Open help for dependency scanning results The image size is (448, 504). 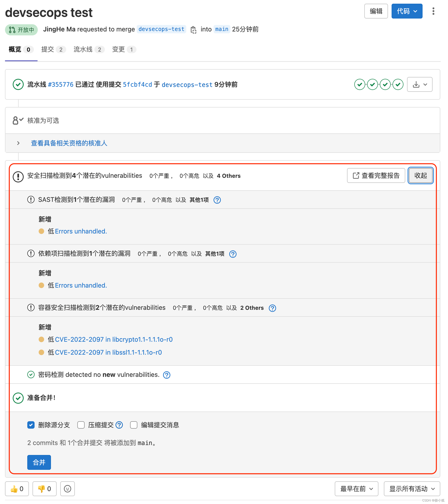tap(233, 254)
